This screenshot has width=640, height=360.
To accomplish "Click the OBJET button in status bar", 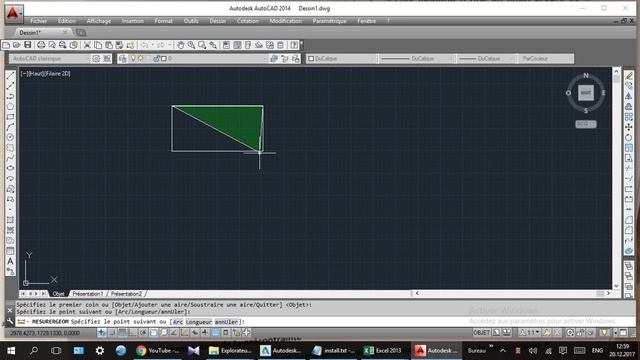I will click(x=482, y=333).
